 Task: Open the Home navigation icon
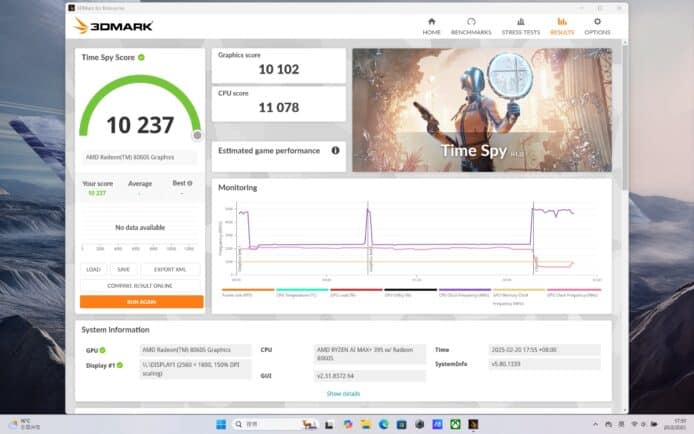[431, 25]
